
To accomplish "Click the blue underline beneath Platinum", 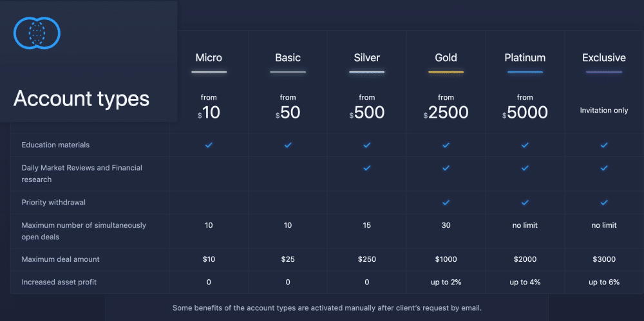I will point(525,72).
